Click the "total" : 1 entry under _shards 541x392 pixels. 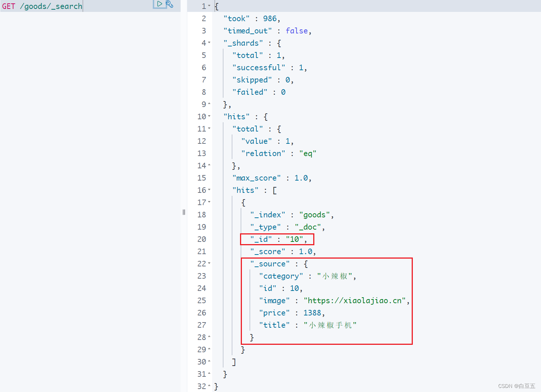point(258,55)
